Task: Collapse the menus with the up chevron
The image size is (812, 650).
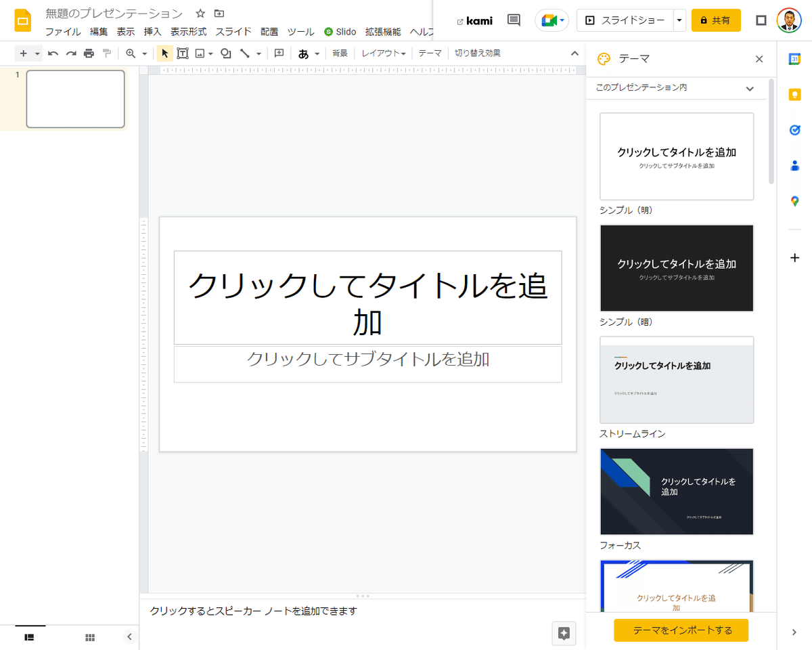Action: coord(574,53)
